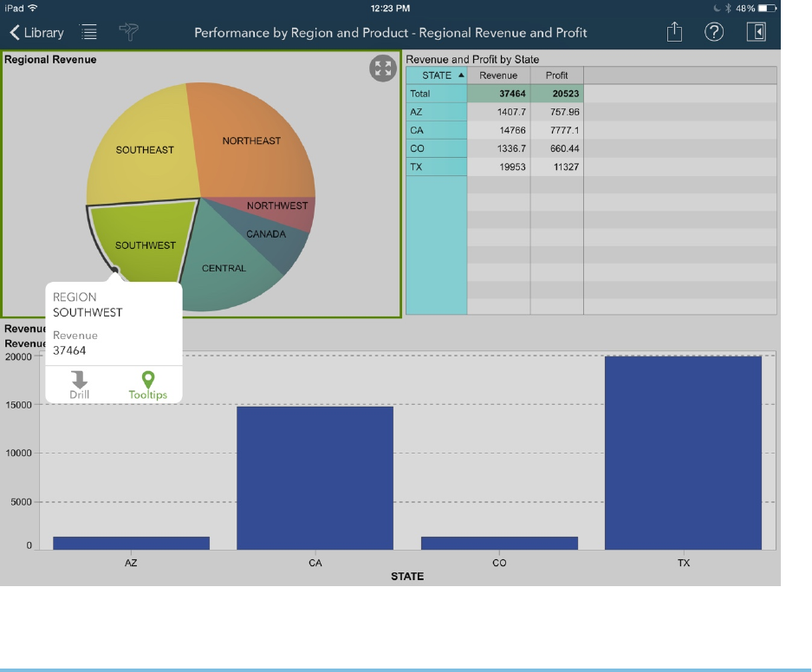The height and width of the screenshot is (672, 812).
Task: Select the CENTRAL pie slice
Action: click(224, 269)
